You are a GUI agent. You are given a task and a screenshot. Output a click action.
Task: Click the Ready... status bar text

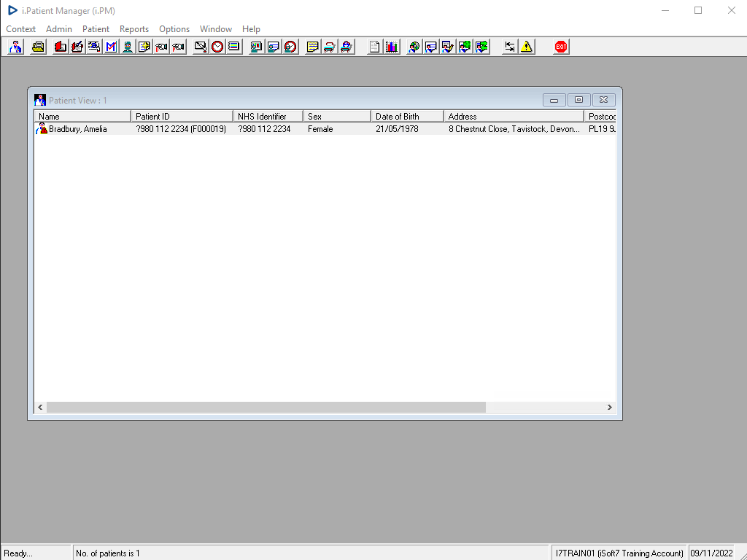(18, 553)
